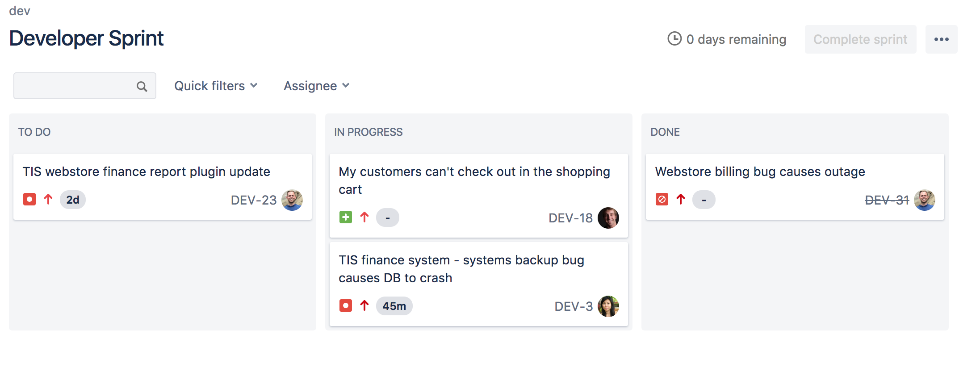Click the red bug icon on DEV-3
Viewport: 980px width, 368px height.
click(346, 306)
